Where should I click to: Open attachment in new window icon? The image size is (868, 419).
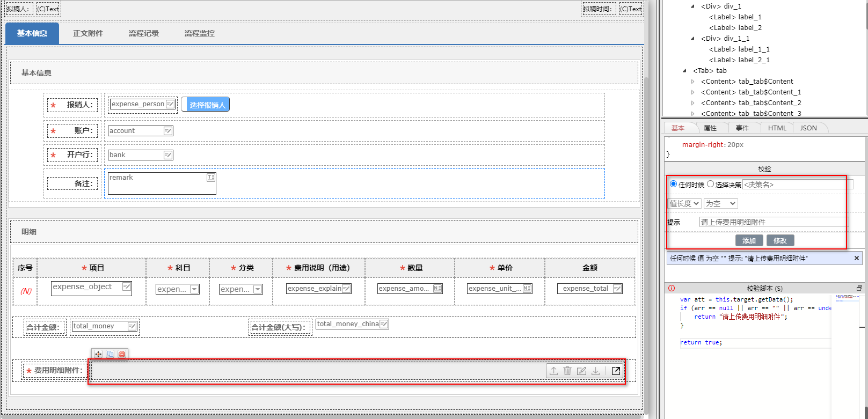616,371
